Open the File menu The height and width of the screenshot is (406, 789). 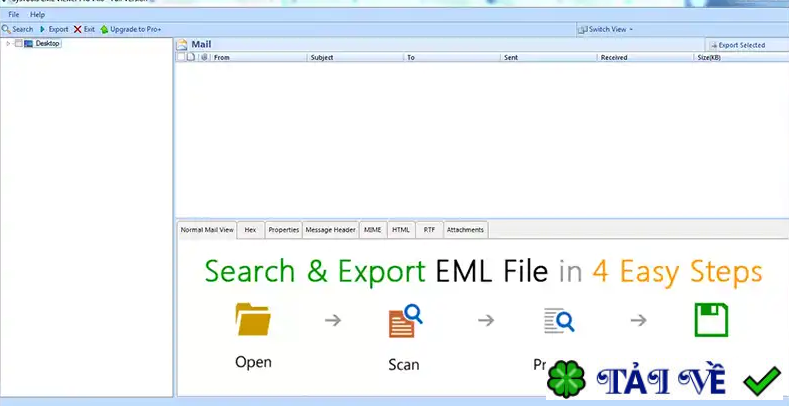14,15
